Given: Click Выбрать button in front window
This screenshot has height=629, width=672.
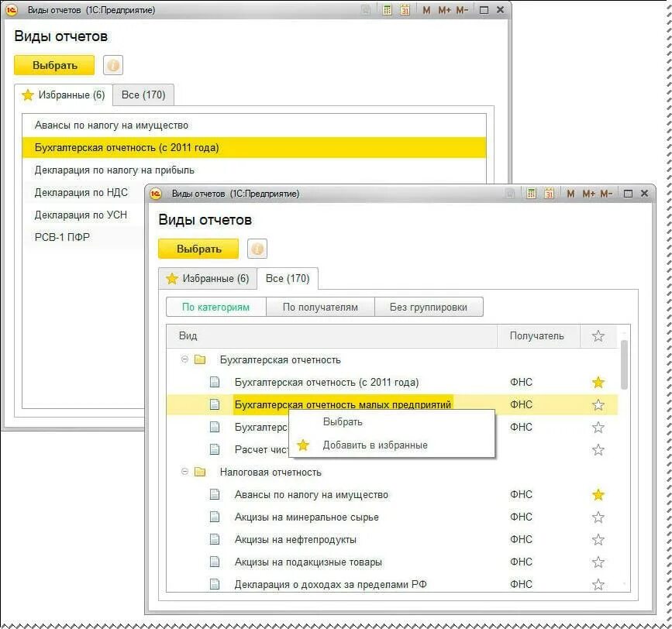Looking at the screenshot, I should [198, 249].
